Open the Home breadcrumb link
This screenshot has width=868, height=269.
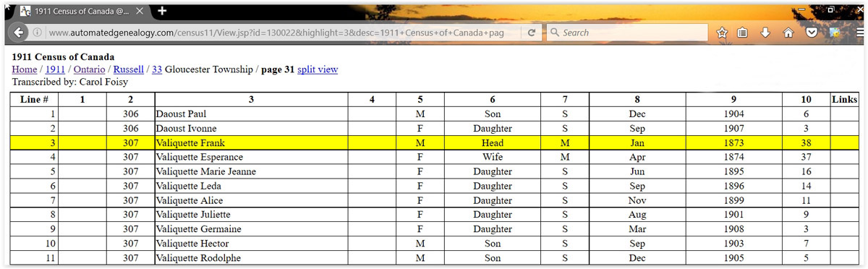[x=25, y=69]
